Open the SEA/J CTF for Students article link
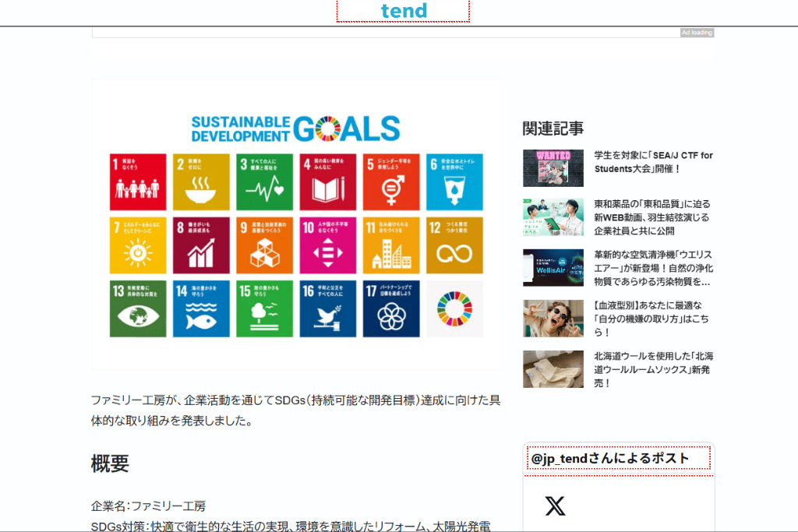Screen dimensions: 798x532 pos(654,162)
